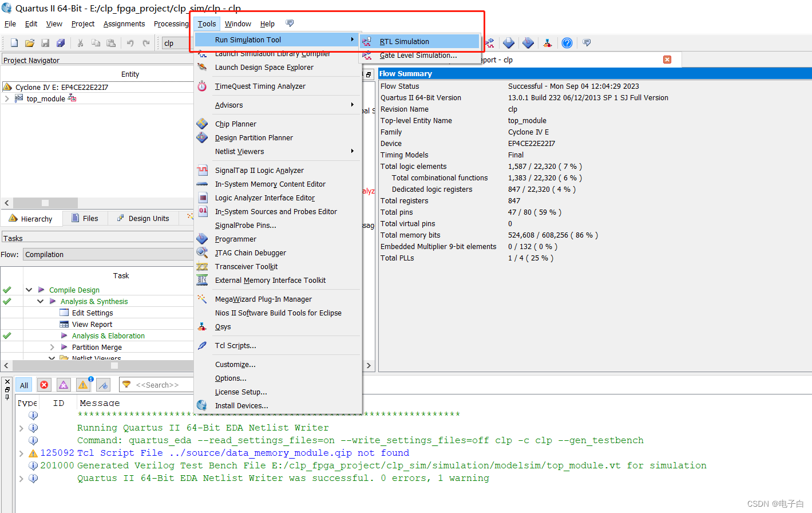Viewport: 812px width, 513px height.
Task: Filter messages by the red Error icon
Action: click(x=44, y=385)
